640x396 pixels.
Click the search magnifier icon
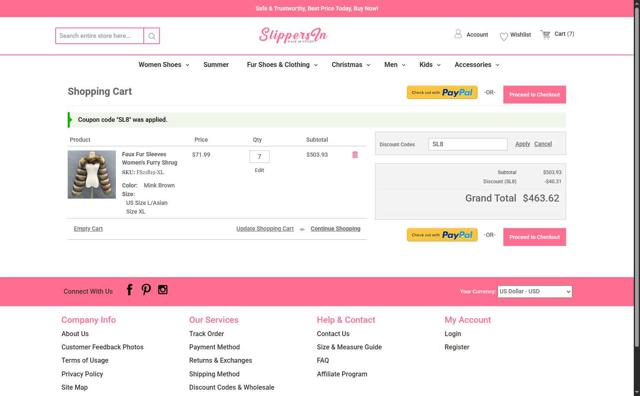click(x=151, y=36)
